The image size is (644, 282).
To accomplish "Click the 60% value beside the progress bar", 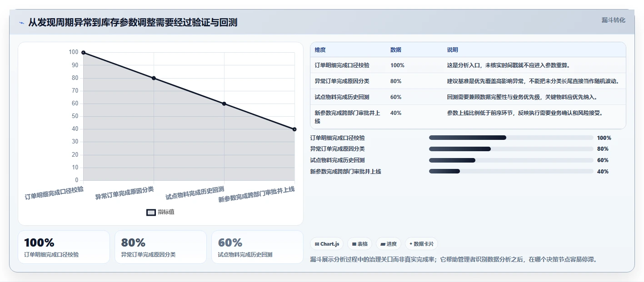I will (603, 160).
